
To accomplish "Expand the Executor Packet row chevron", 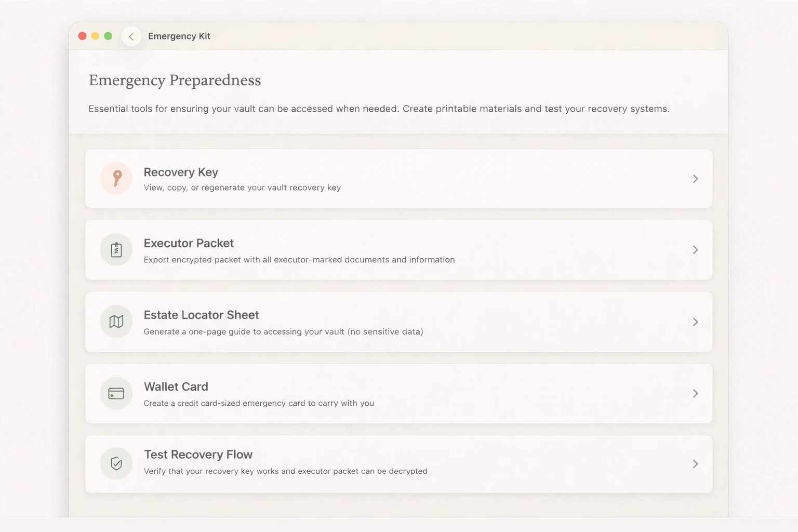I will point(695,249).
